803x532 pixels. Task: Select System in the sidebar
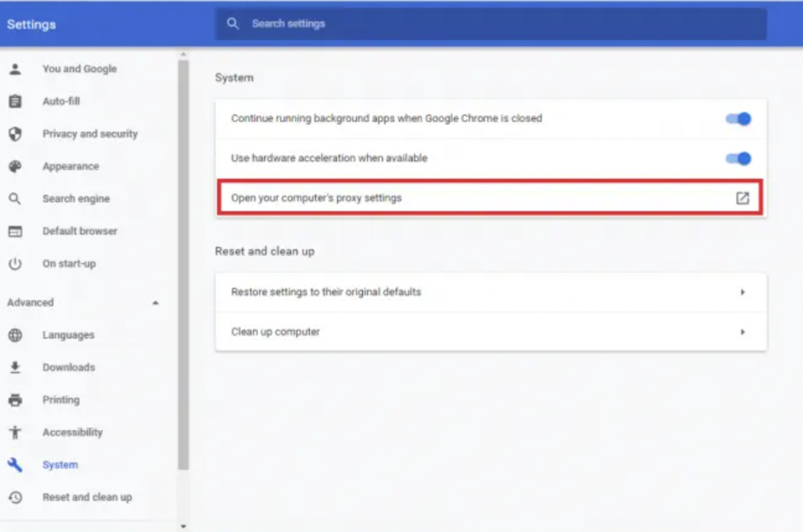pos(60,465)
